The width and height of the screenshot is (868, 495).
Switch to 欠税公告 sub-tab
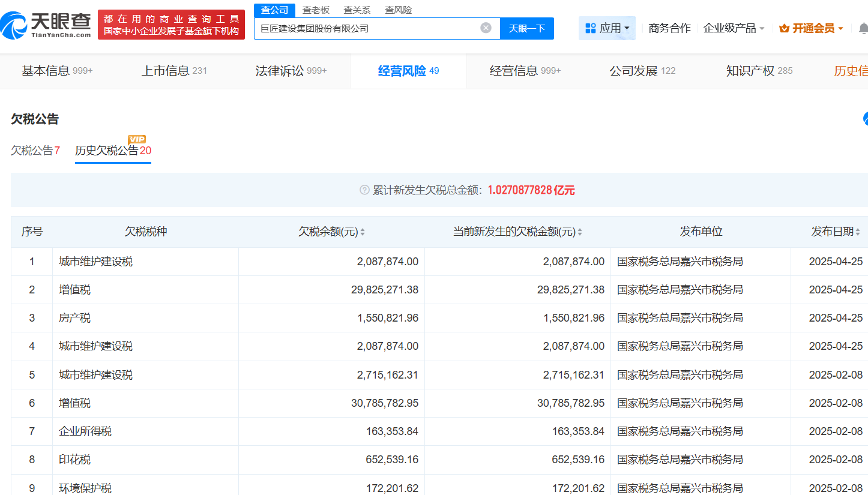[x=35, y=151]
